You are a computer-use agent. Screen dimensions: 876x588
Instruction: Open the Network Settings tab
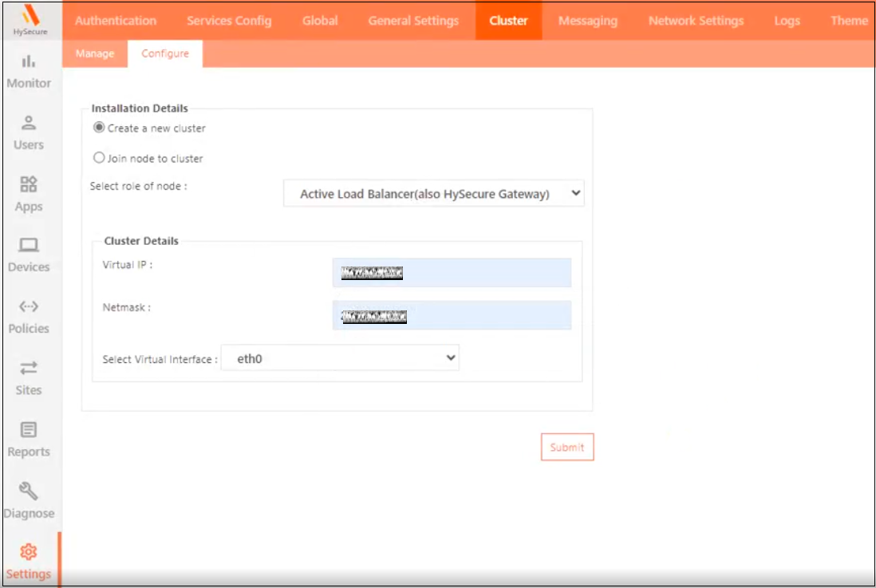click(696, 21)
